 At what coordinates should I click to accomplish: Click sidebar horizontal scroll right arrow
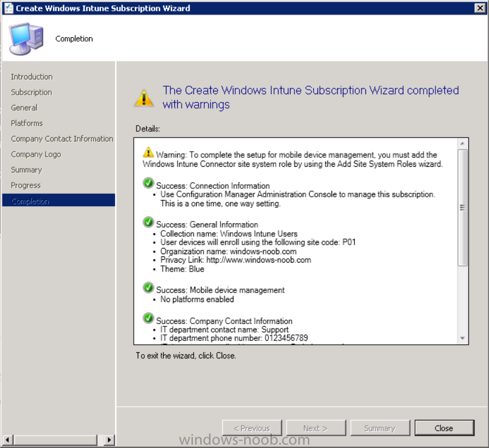(x=109, y=440)
